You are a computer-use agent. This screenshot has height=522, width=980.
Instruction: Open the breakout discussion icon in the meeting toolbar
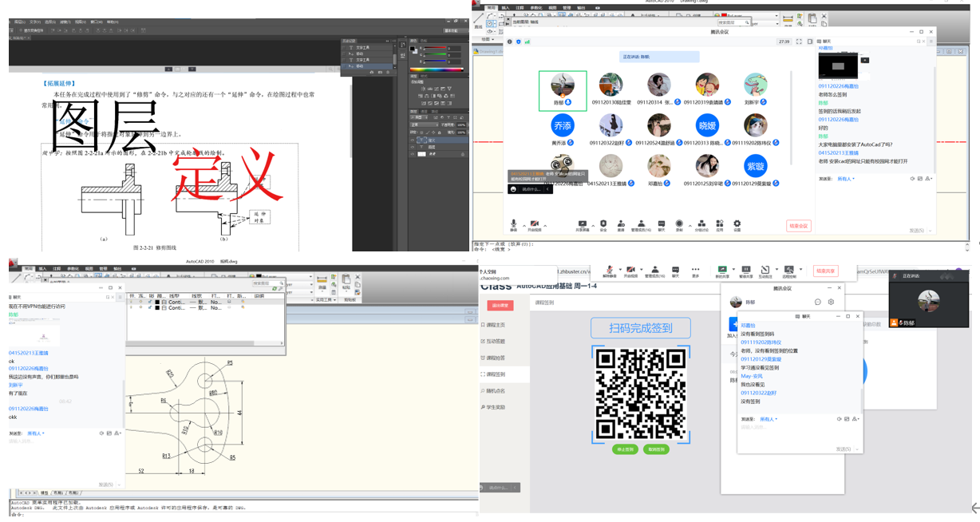[700, 223]
